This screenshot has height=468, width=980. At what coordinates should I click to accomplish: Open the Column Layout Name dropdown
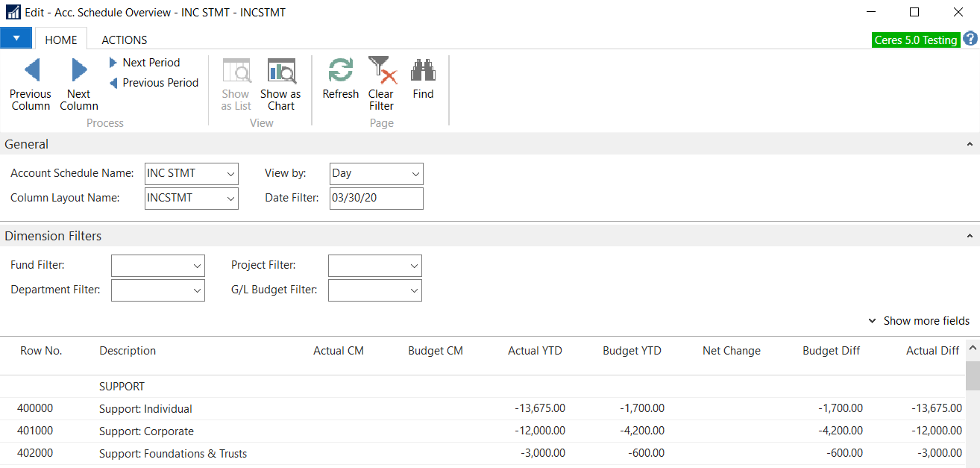[x=230, y=198]
